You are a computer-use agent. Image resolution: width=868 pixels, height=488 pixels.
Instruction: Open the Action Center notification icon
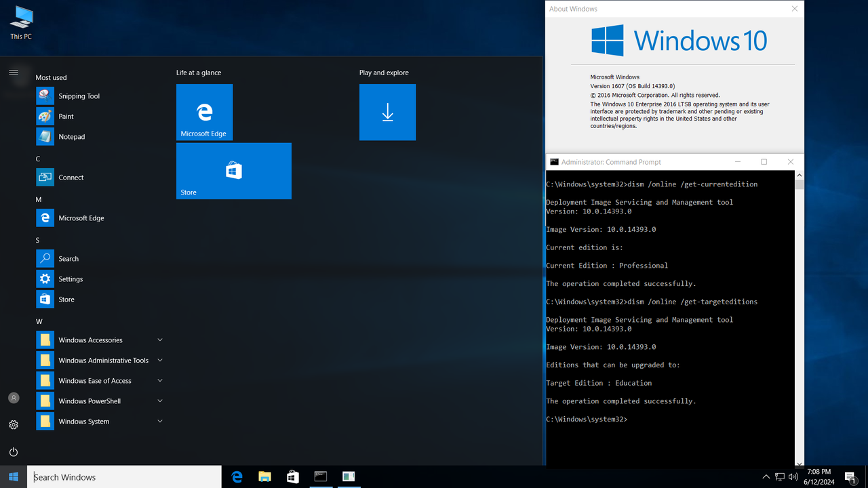tap(850, 477)
